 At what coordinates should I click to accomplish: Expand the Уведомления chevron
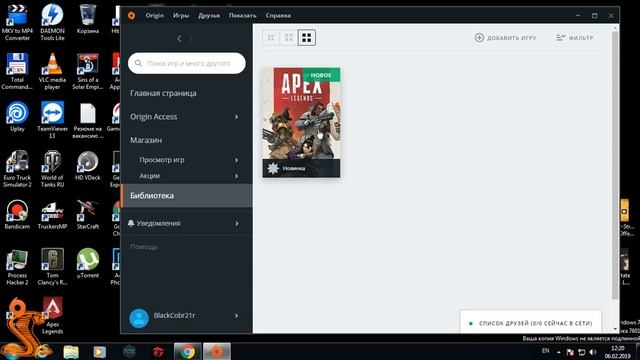tap(236, 223)
